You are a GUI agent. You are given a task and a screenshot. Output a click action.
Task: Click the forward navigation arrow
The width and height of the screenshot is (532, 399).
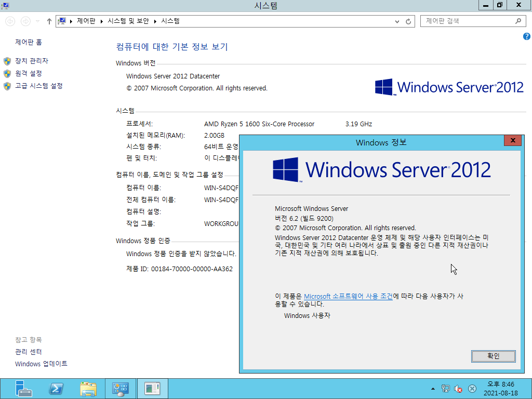[x=25, y=21]
